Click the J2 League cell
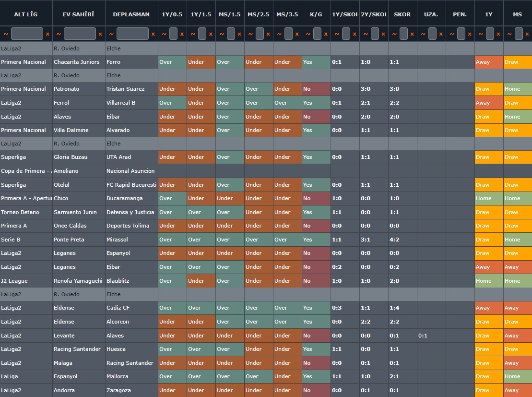532x397 pixels. pyautogui.click(x=26, y=281)
